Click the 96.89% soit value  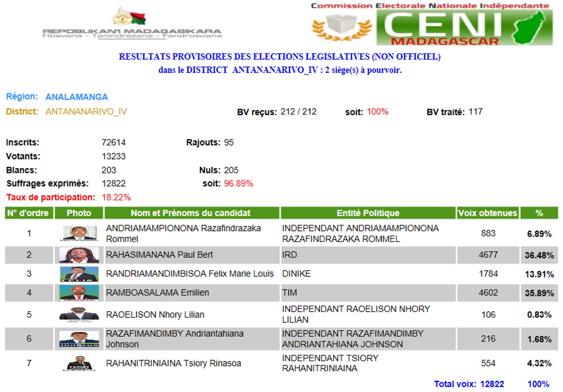pos(238,183)
